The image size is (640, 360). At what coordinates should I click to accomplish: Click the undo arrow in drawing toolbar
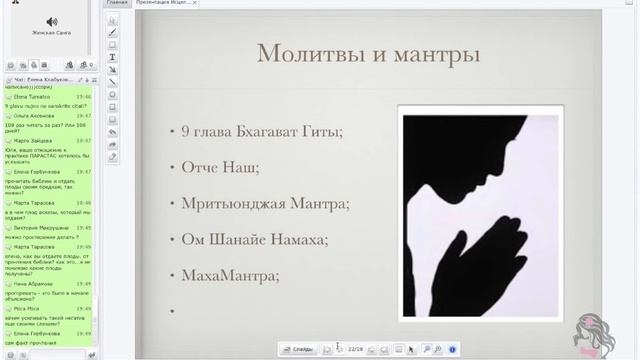point(113,132)
